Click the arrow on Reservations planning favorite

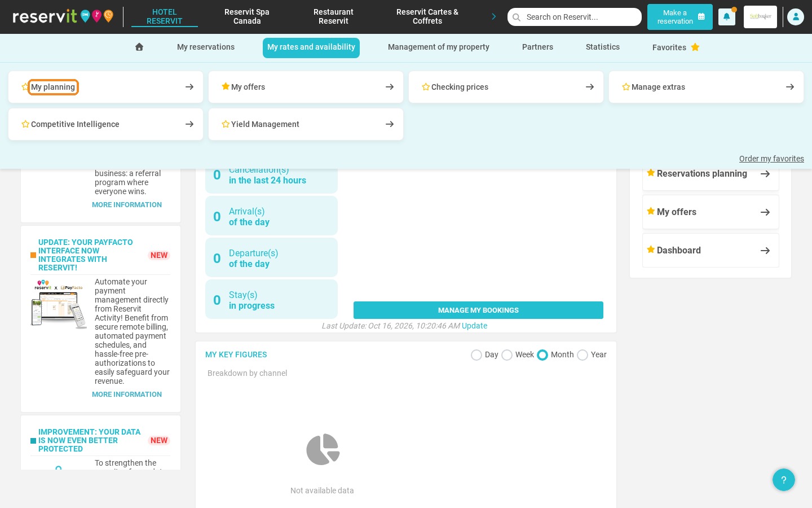point(765,174)
